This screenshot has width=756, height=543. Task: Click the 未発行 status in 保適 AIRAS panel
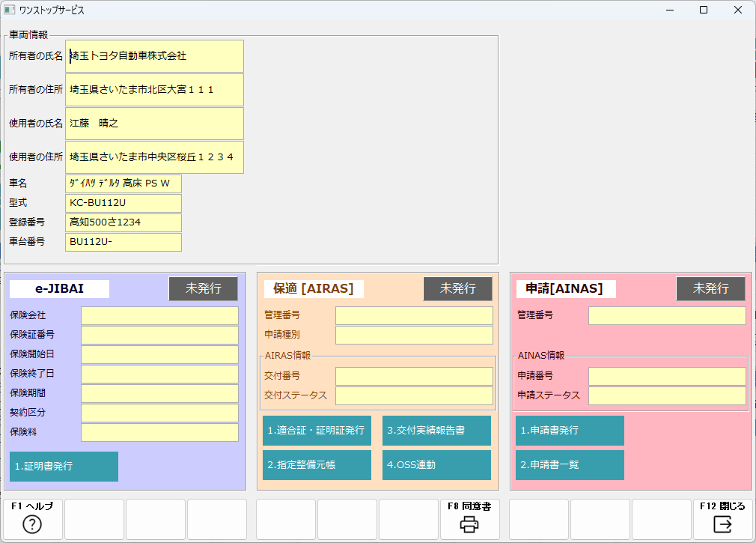457,289
